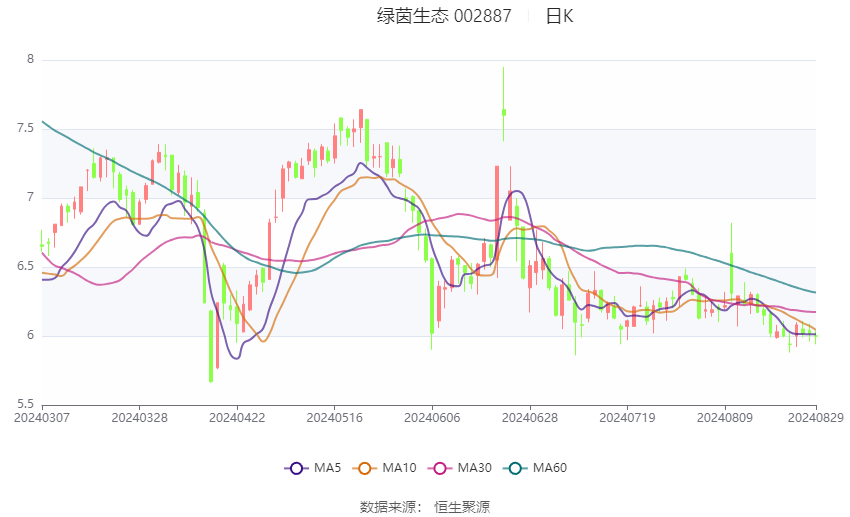850x517 pixels.
Task: Select the 20240829 date axis label
Action: 816,418
